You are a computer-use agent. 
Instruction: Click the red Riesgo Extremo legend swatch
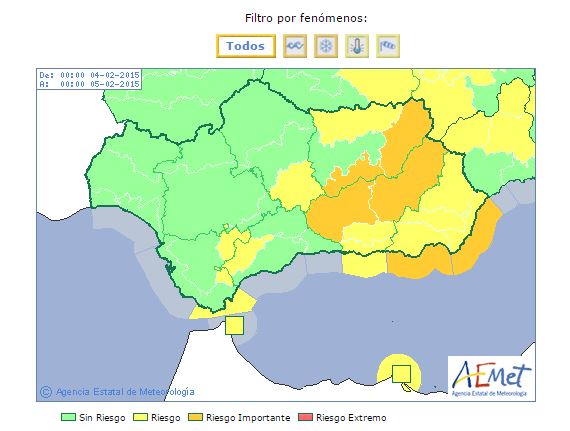point(305,417)
